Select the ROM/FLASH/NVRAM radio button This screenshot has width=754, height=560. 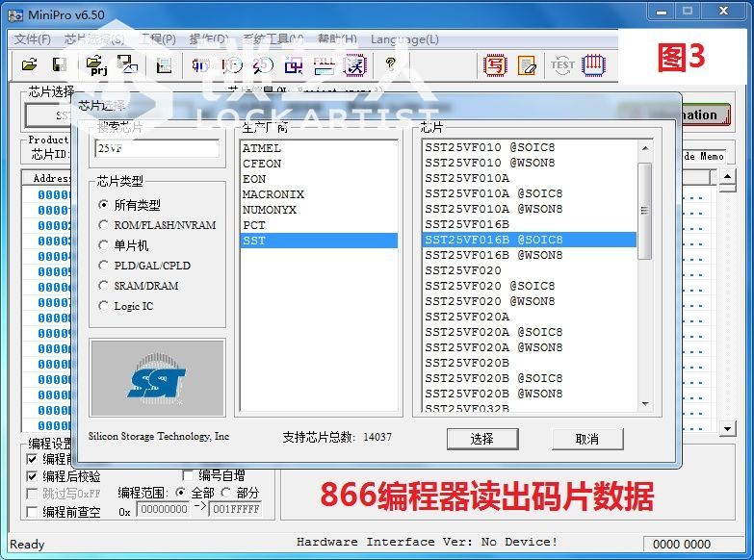click(103, 225)
